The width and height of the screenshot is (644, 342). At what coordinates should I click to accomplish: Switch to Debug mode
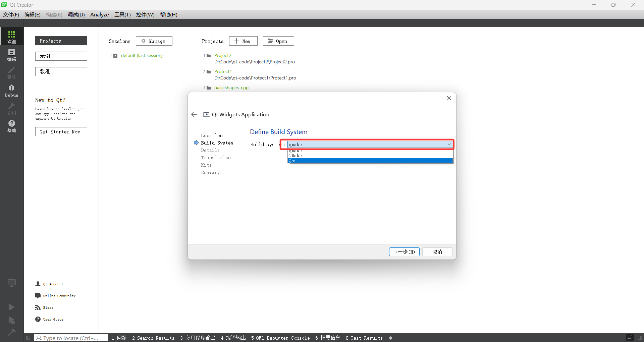[x=12, y=91]
